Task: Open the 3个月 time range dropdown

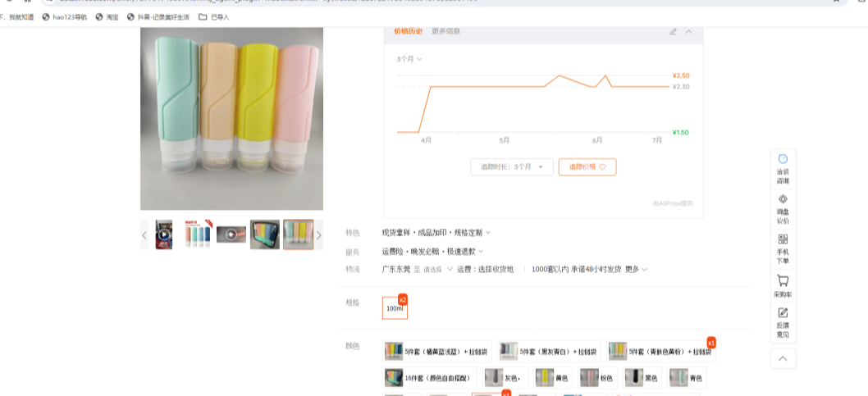Action: click(x=409, y=59)
